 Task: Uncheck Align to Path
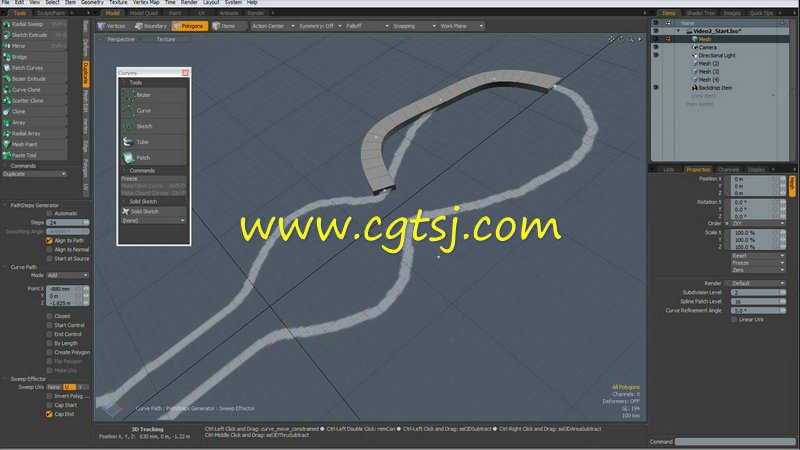49,240
